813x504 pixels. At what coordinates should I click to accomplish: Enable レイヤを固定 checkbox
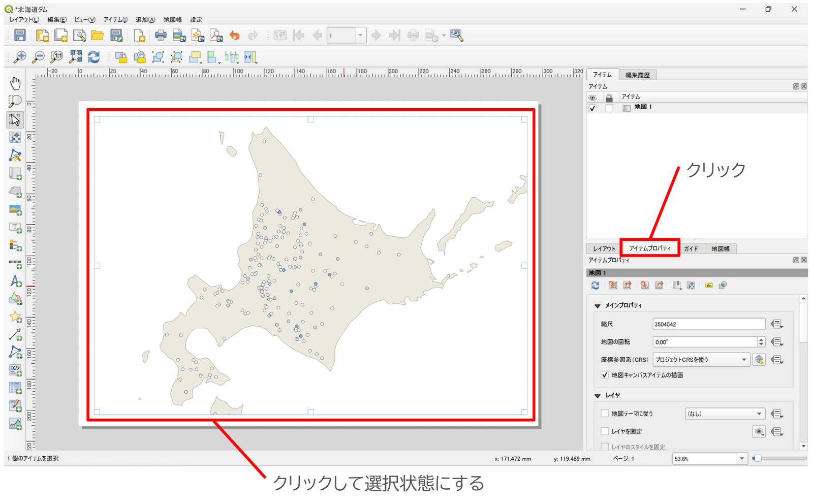tap(605, 431)
